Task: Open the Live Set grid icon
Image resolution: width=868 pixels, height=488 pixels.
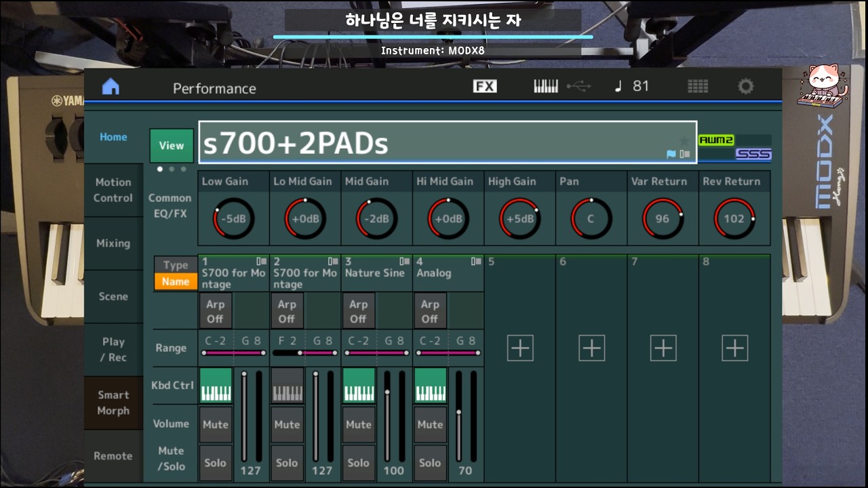Action: pyautogui.click(x=698, y=87)
